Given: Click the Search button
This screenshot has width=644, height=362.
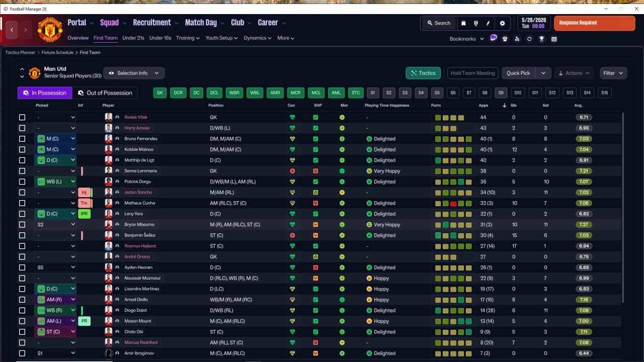Looking at the screenshot, I should (x=439, y=23).
